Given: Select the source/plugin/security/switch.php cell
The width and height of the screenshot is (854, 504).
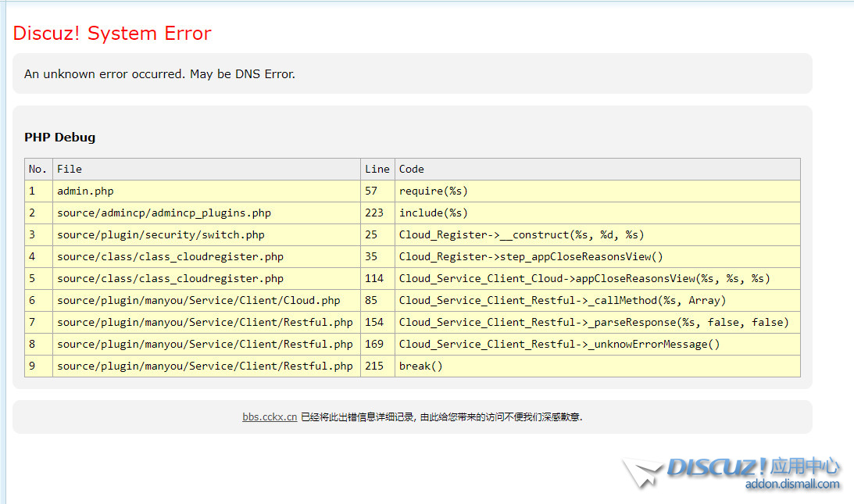Looking at the screenshot, I should (161, 234).
